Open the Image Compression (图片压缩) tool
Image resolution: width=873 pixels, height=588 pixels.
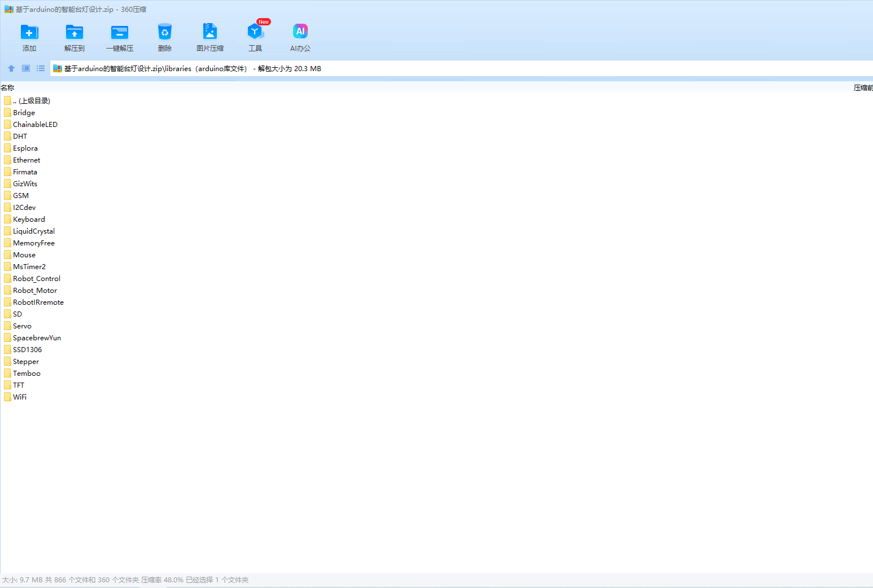[x=210, y=33]
